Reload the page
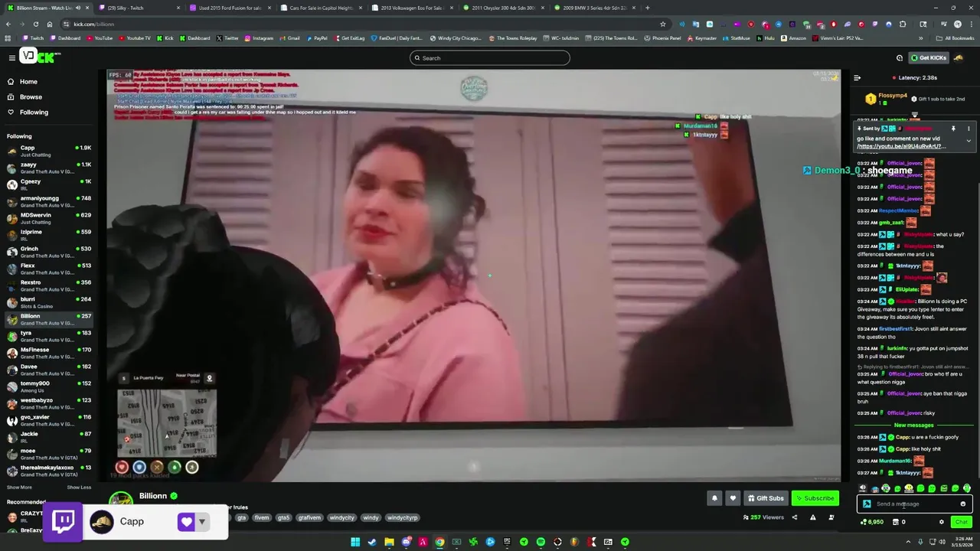The width and height of the screenshot is (980, 551). click(x=35, y=24)
